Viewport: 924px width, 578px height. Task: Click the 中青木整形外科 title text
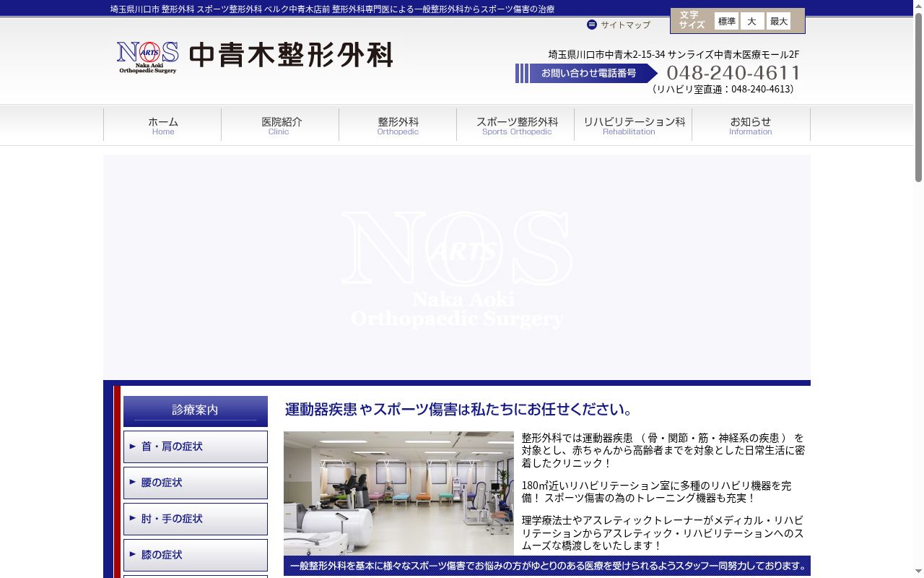point(291,56)
